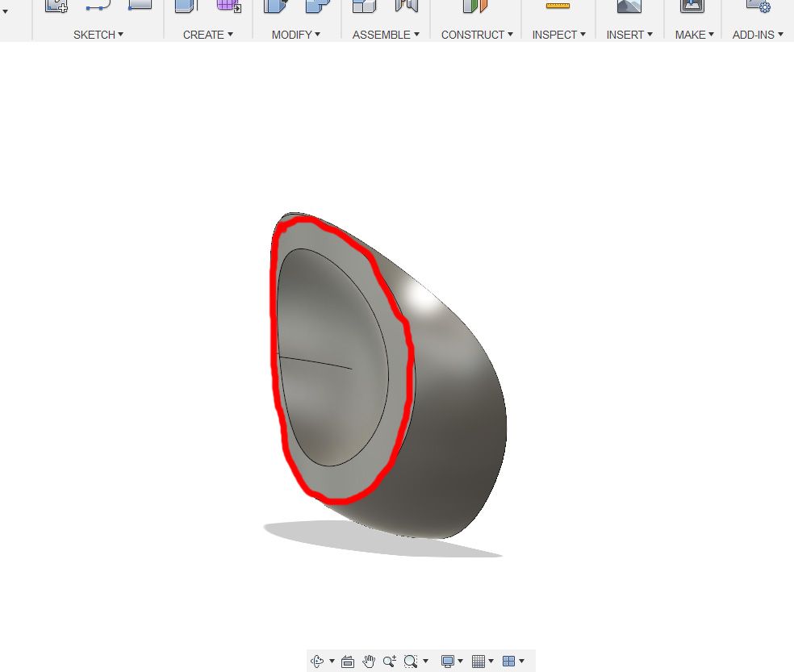The width and height of the screenshot is (794, 672).
Task: Expand the ASSEMBLE dropdown menu
Action: [x=386, y=35]
